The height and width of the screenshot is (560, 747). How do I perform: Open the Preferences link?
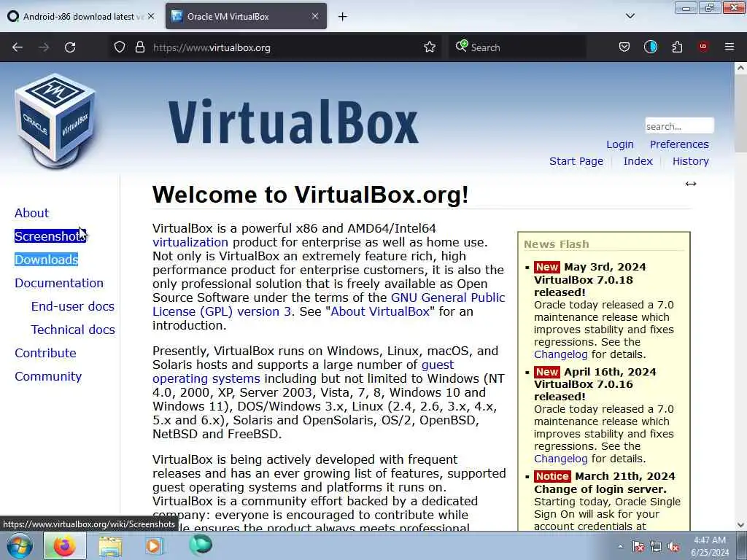(x=679, y=144)
